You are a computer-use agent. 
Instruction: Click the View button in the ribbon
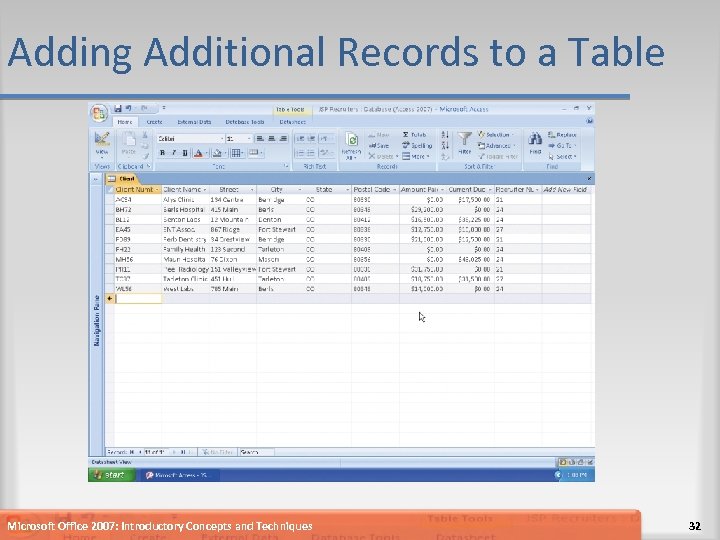(101, 144)
